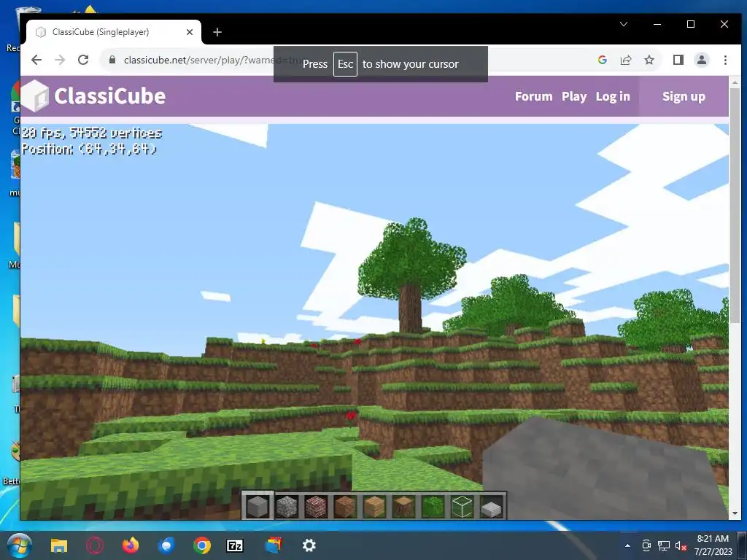The image size is (747, 560).
Task: Open the browser side panel
Action: point(678,60)
